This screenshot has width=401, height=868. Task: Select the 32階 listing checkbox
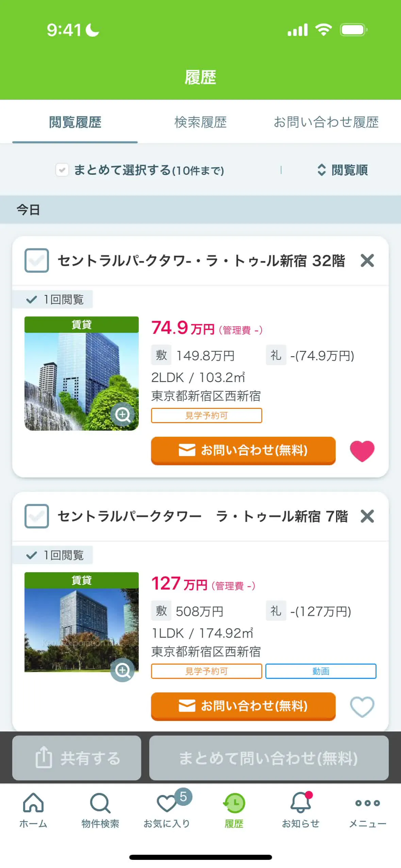[37, 261]
